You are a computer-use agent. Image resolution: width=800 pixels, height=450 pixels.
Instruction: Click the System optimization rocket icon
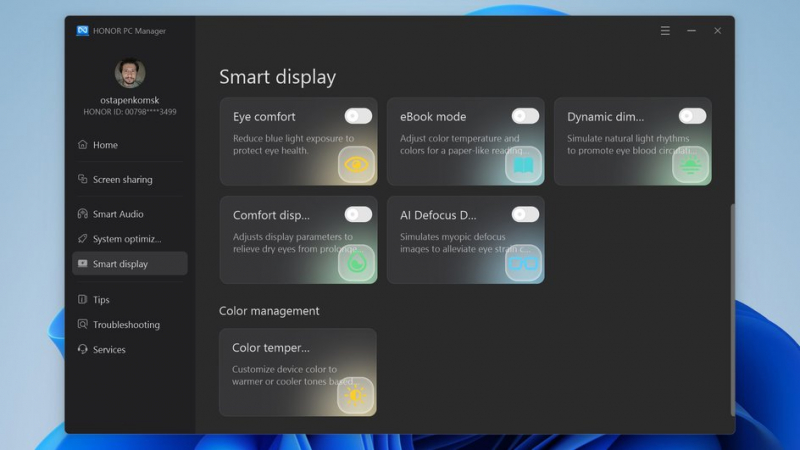click(82, 238)
